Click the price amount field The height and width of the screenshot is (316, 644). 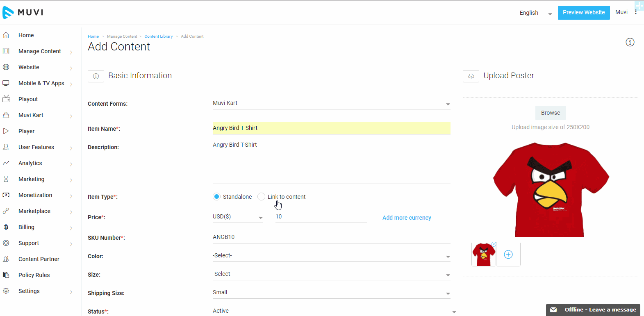click(321, 217)
